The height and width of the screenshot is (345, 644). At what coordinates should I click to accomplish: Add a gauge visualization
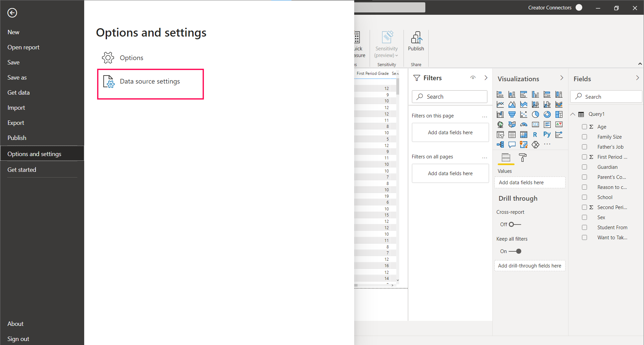pos(524,125)
